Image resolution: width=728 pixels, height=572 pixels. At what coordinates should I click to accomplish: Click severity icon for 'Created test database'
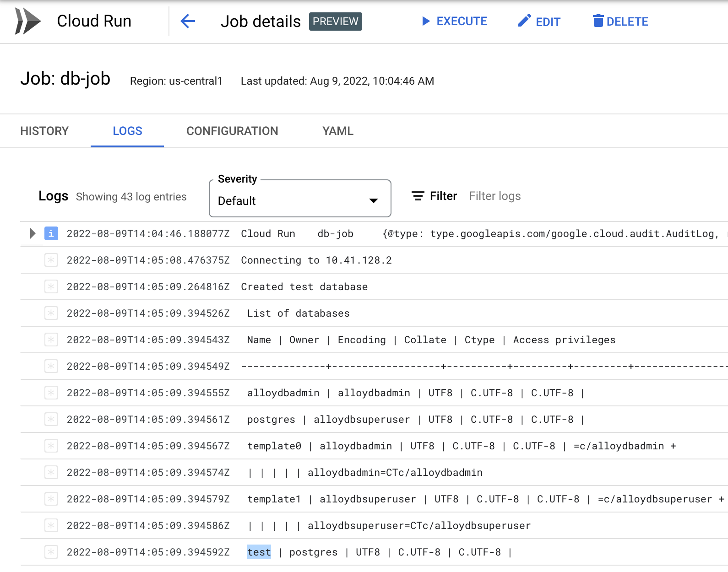coord(51,287)
